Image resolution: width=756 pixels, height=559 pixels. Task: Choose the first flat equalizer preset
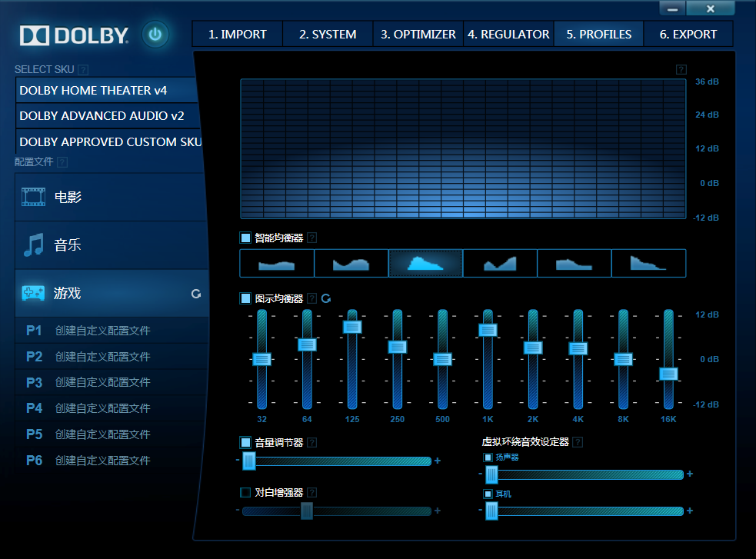(x=277, y=263)
